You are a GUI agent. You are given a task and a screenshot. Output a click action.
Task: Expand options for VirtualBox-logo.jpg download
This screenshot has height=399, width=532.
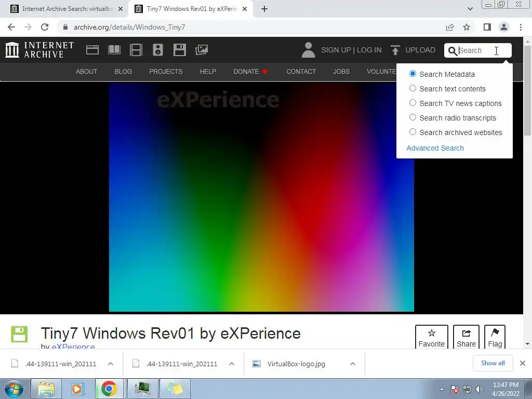coord(353,364)
